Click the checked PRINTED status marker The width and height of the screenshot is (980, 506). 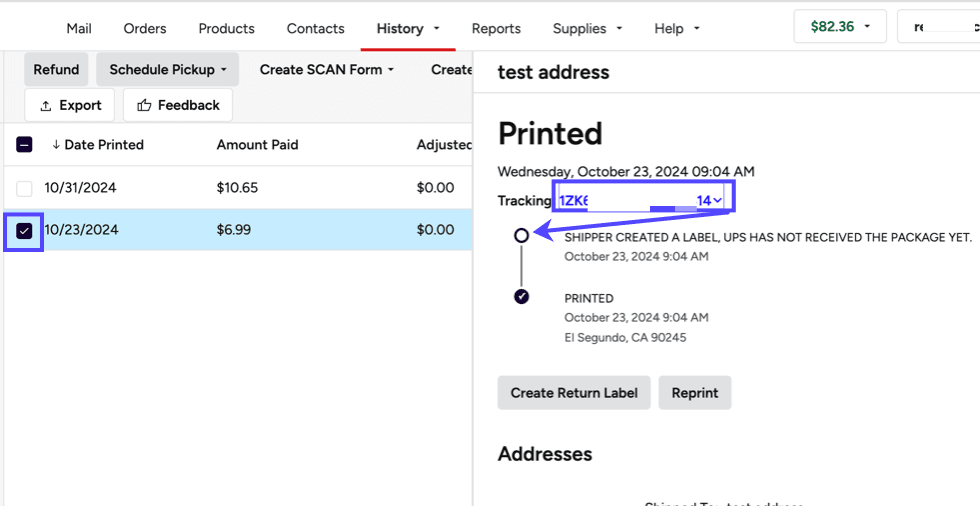pyautogui.click(x=521, y=297)
